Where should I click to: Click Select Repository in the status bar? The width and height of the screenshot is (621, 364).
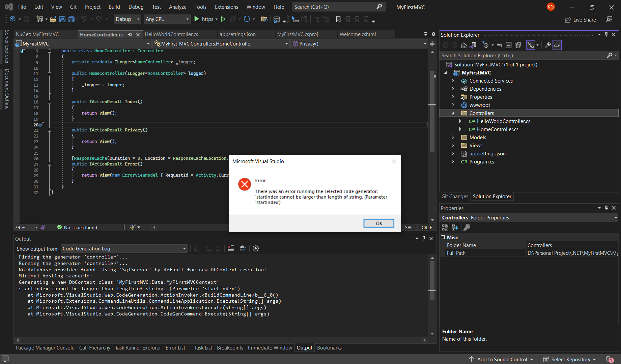[569, 359]
